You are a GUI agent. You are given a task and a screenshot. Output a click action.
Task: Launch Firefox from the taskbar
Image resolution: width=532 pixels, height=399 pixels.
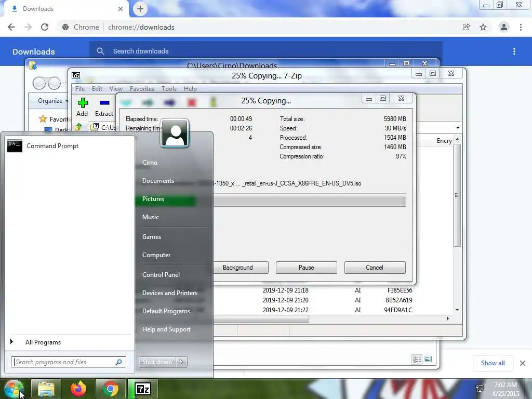tap(78, 389)
